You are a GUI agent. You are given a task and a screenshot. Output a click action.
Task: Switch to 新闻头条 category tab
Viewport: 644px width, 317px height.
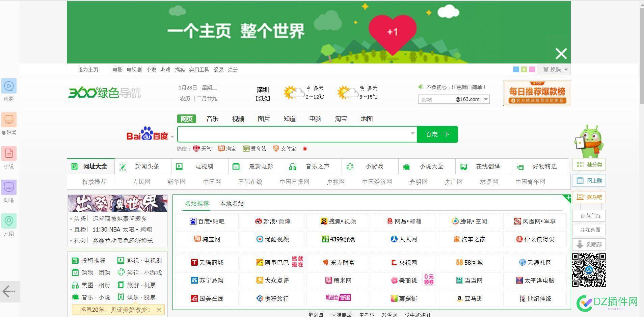click(x=143, y=166)
